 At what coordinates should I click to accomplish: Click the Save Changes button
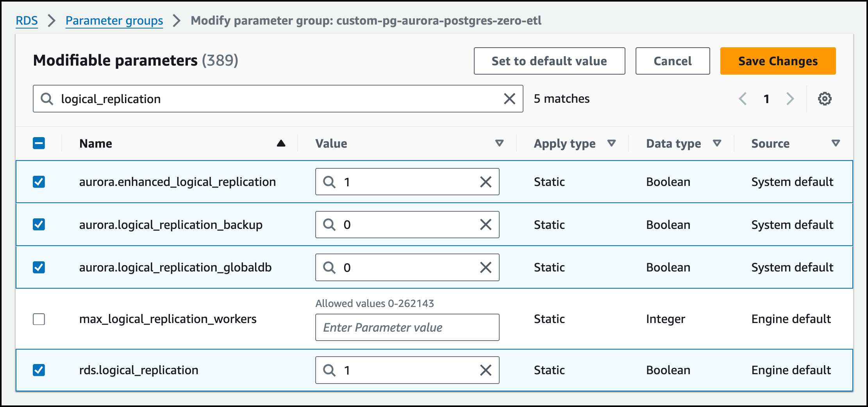tap(778, 61)
